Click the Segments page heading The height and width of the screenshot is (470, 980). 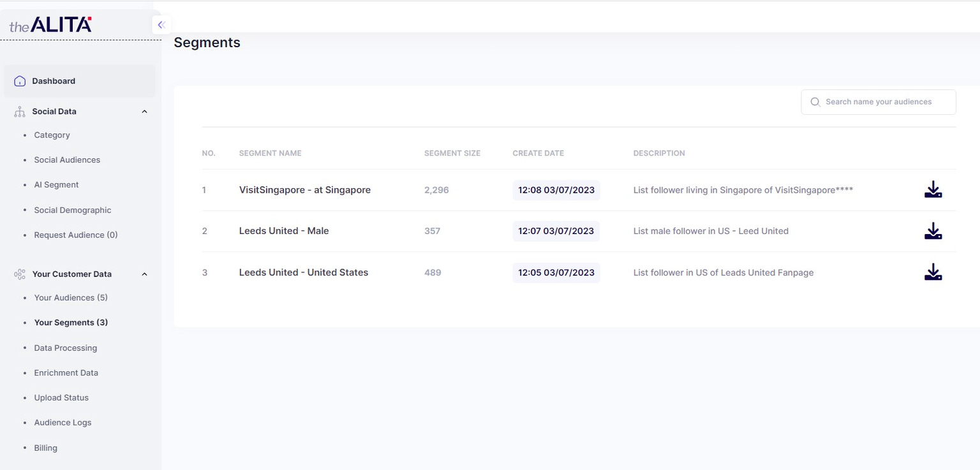click(x=207, y=43)
